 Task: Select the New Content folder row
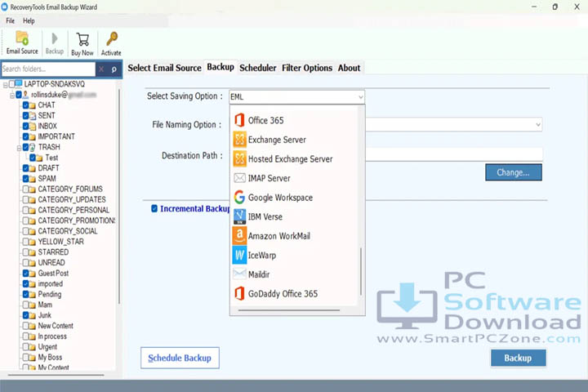(x=56, y=326)
